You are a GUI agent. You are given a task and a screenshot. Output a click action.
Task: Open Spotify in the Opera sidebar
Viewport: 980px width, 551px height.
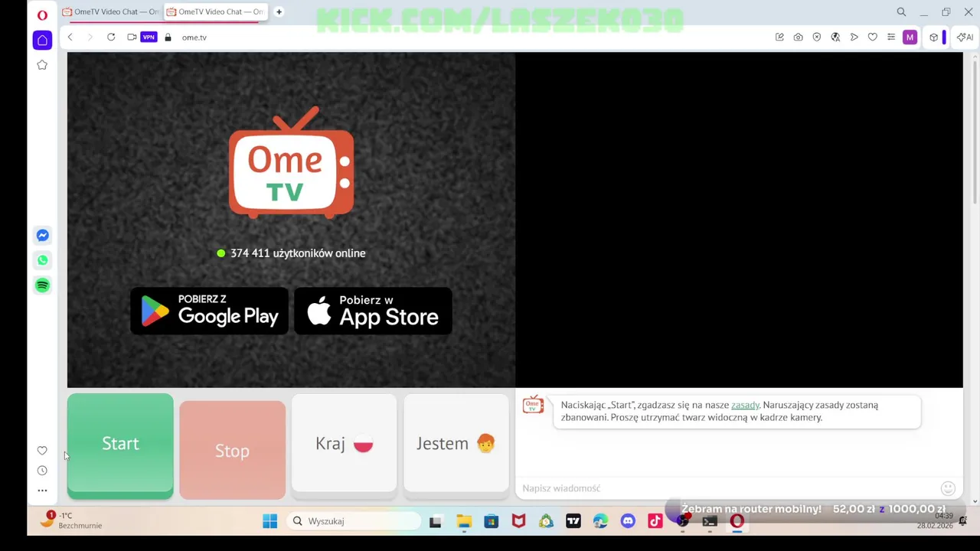42,285
